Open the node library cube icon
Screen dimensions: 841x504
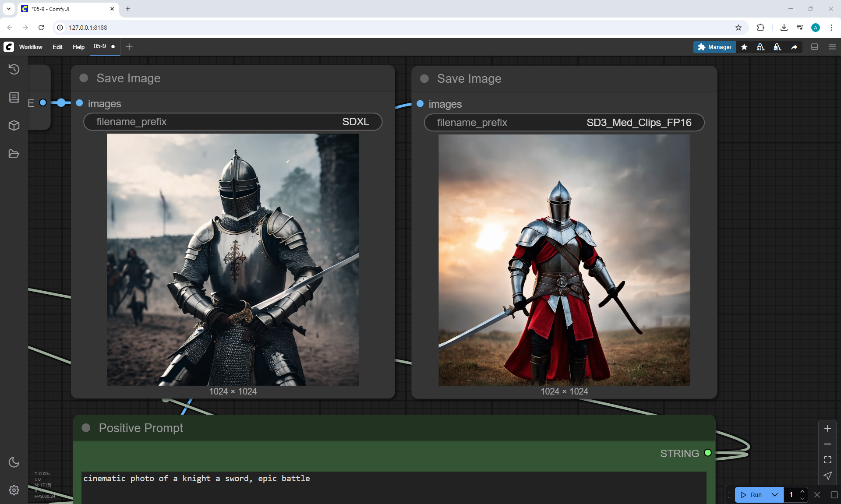tap(14, 126)
